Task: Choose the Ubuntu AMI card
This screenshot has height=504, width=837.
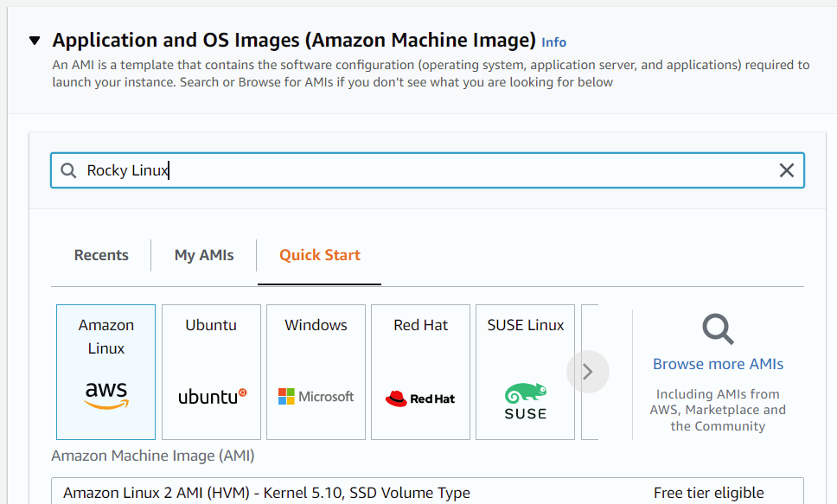Action: click(x=211, y=372)
